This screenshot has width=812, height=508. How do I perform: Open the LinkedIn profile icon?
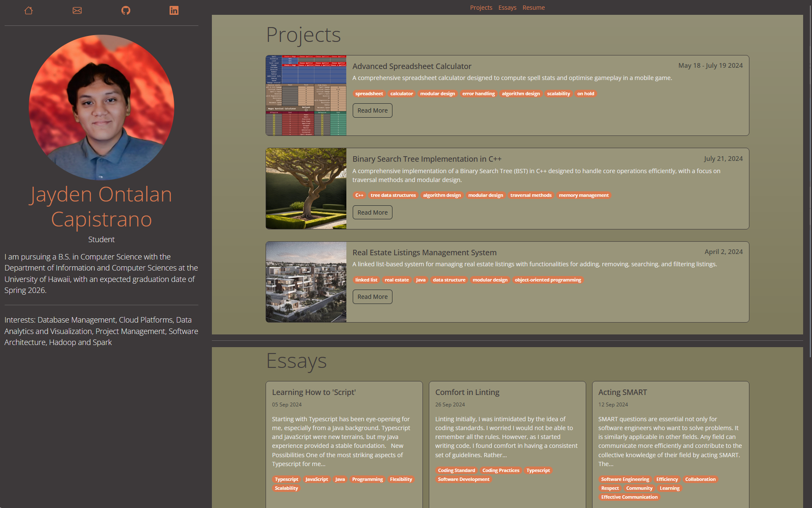(x=174, y=10)
